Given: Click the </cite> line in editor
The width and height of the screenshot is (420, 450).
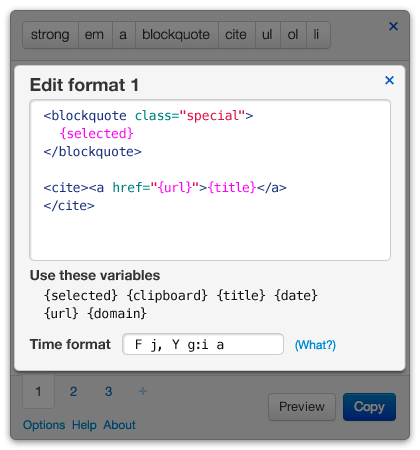Looking at the screenshot, I should (69, 206).
